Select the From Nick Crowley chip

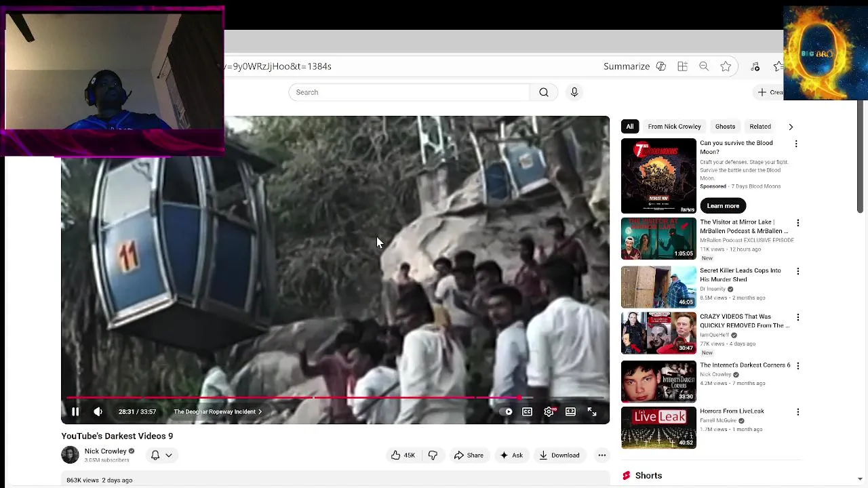[674, 127]
